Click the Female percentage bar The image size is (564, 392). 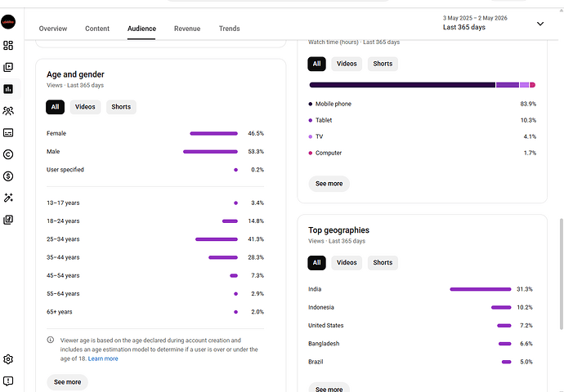click(213, 134)
